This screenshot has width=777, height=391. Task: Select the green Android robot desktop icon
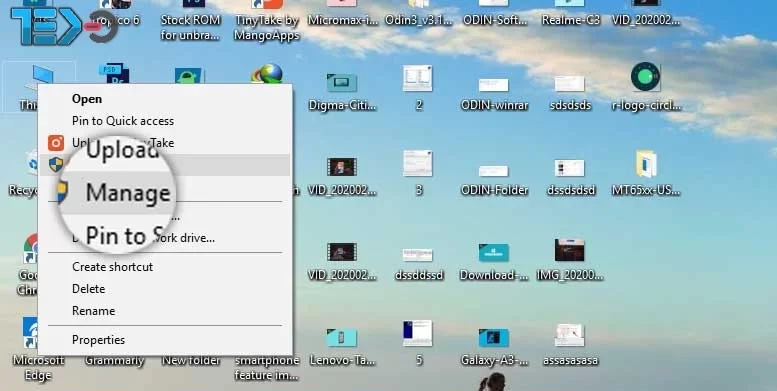[189, 76]
